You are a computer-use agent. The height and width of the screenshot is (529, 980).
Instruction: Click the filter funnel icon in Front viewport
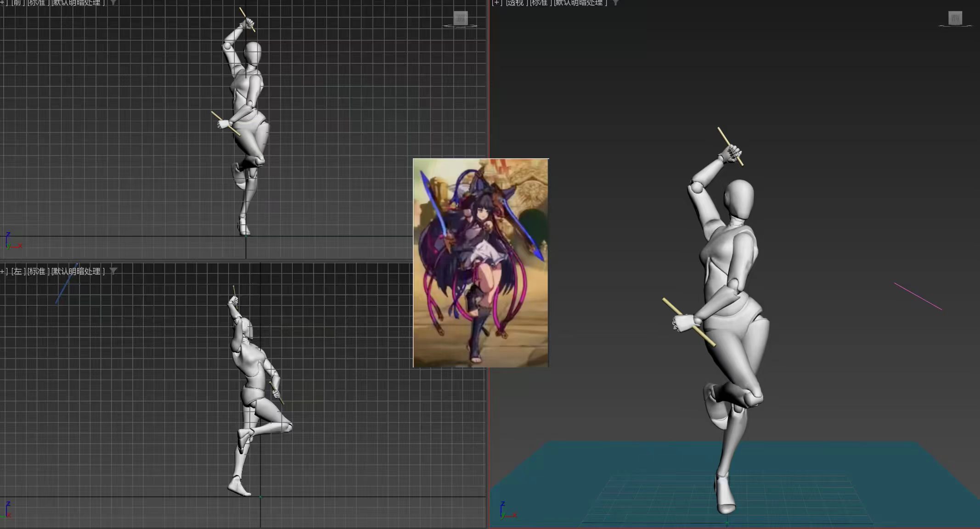[x=113, y=3]
